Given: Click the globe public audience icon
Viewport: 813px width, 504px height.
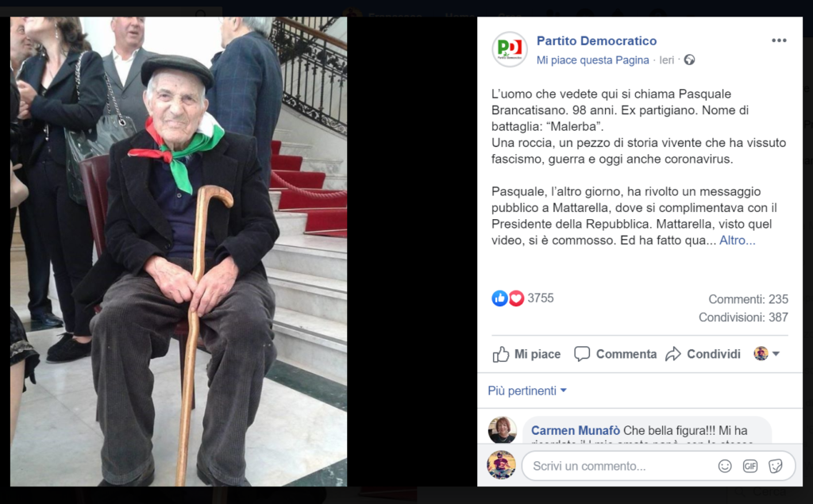Looking at the screenshot, I should pos(689,60).
